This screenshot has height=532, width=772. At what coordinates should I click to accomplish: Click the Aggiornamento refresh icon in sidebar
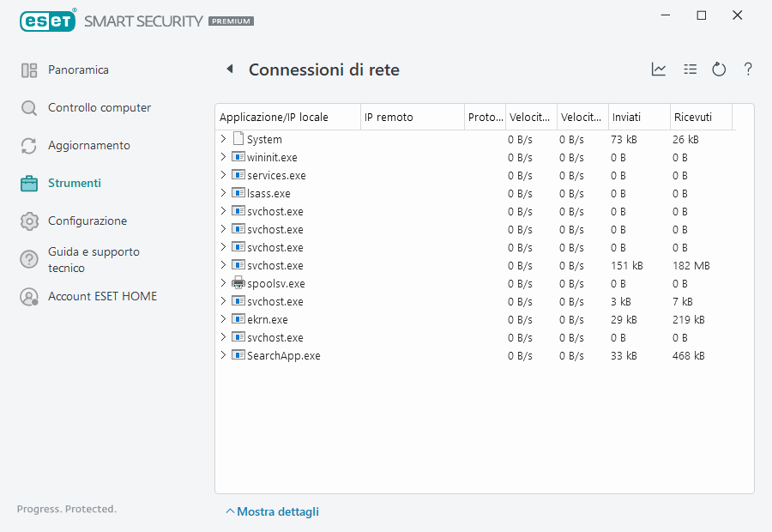coord(29,146)
